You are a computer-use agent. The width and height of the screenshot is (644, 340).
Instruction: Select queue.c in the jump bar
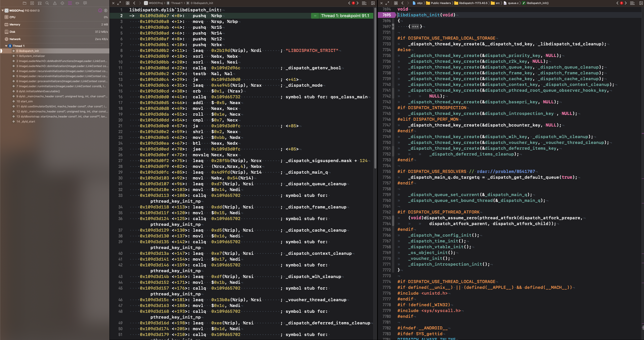pyautogui.click(x=513, y=3)
